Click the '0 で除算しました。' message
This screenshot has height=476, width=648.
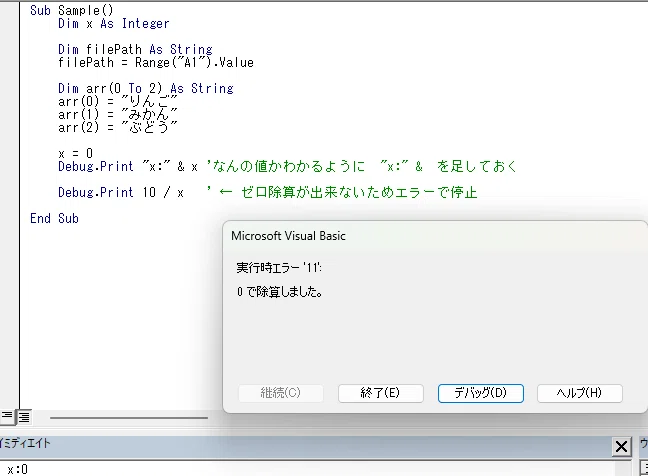(280, 292)
